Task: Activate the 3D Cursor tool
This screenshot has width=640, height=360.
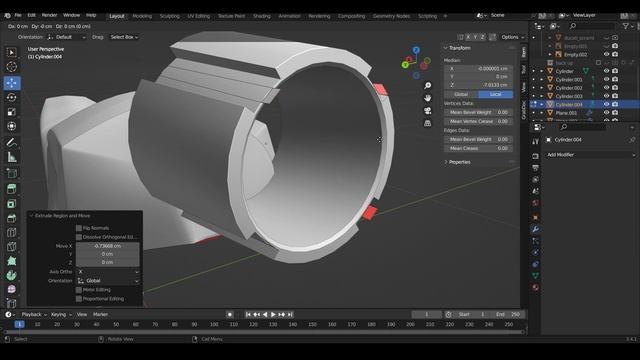Action: [x=11, y=67]
